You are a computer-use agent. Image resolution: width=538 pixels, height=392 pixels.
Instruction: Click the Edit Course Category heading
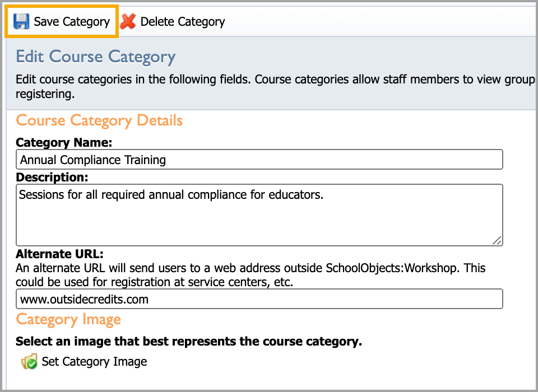tap(96, 57)
